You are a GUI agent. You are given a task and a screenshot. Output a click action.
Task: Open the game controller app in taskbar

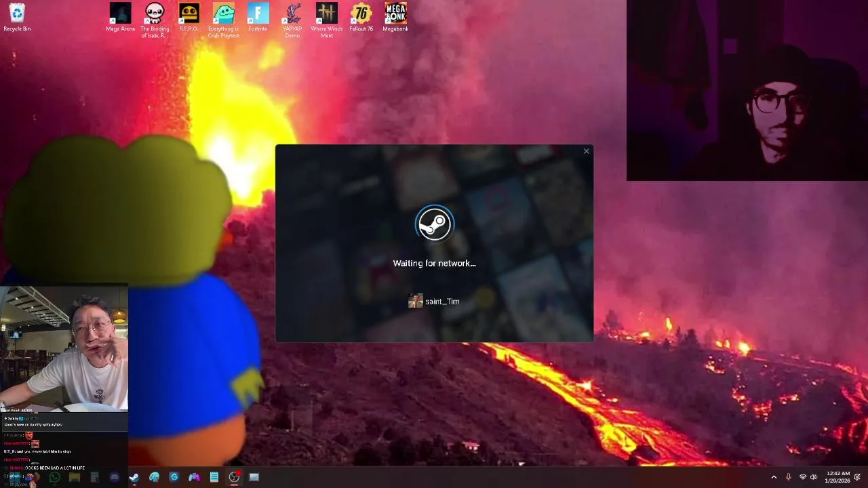[x=194, y=477]
